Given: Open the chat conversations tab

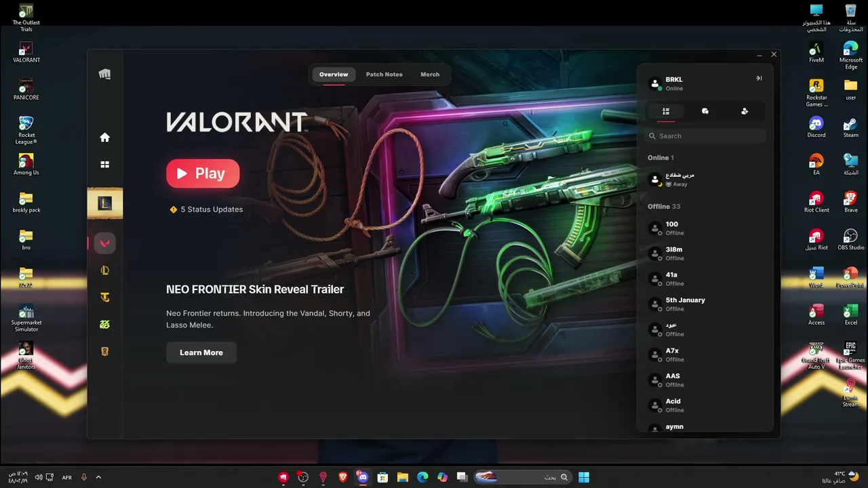Looking at the screenshot, I should point(705,111).
